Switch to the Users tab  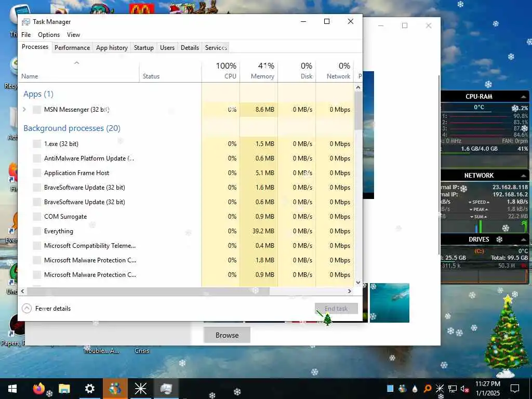(x=167, y=48)
